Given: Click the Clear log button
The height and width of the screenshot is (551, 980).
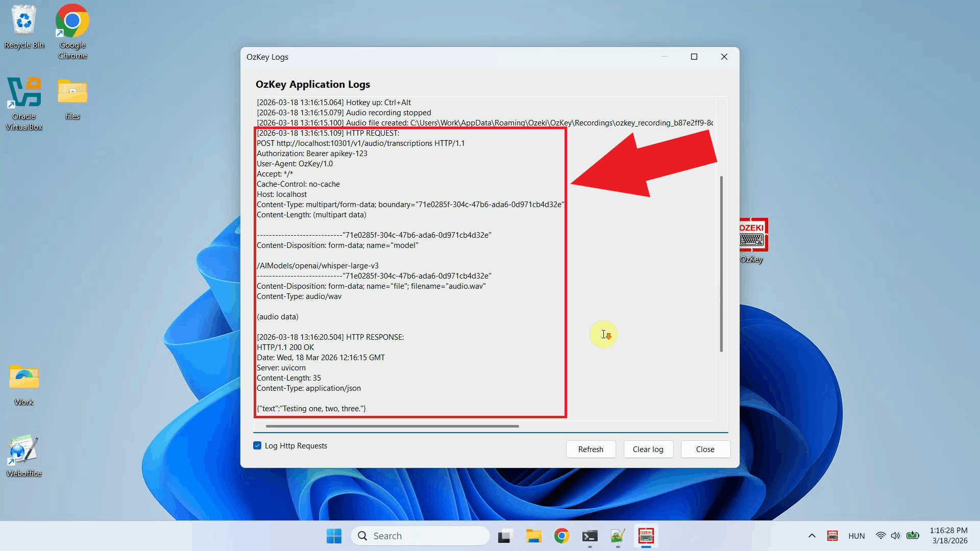Looking at the screenshot, I should (x=648, y=449).
